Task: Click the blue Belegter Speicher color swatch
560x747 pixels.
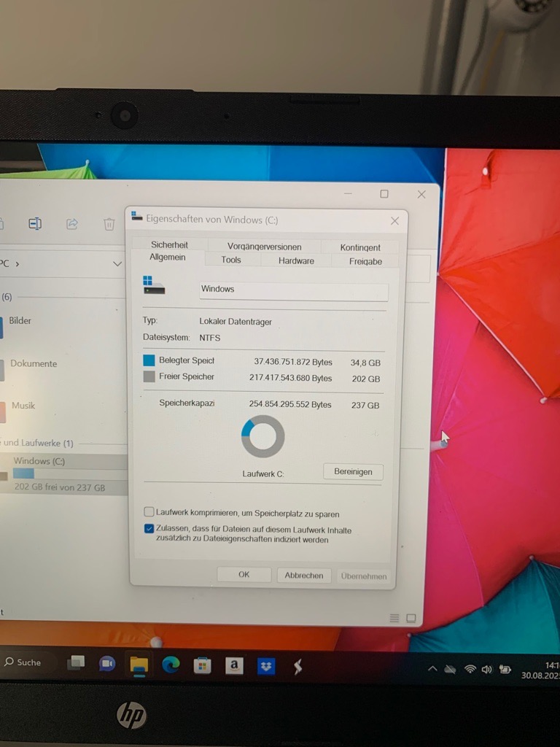Action: point(149,360)
